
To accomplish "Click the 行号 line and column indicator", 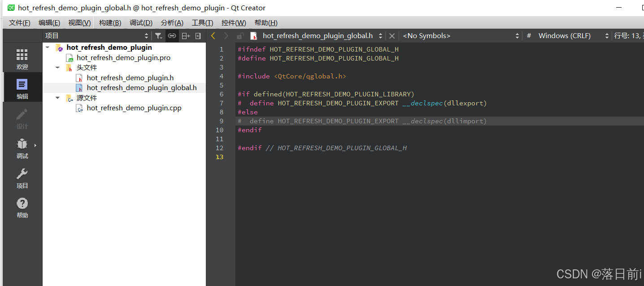I will point(628,36).
